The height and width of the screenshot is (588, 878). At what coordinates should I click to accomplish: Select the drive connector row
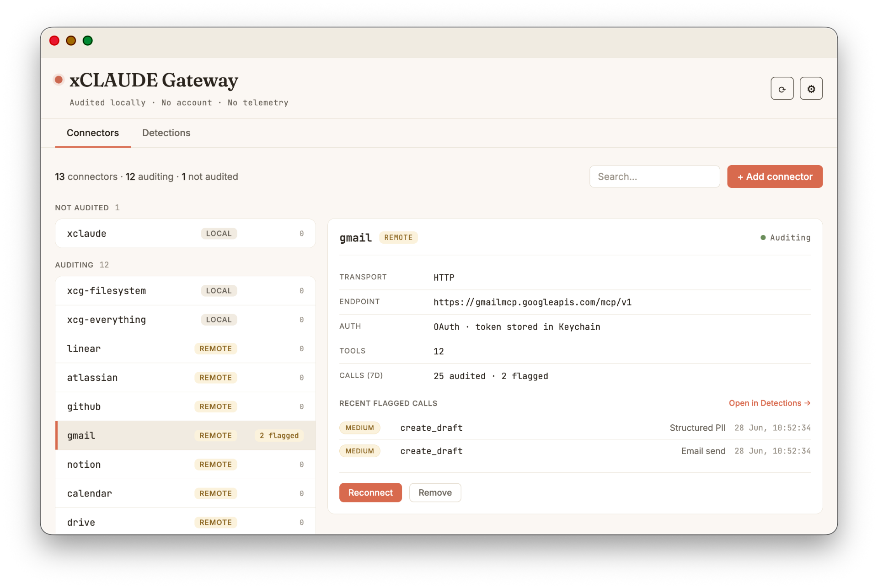tap(185, 522)
